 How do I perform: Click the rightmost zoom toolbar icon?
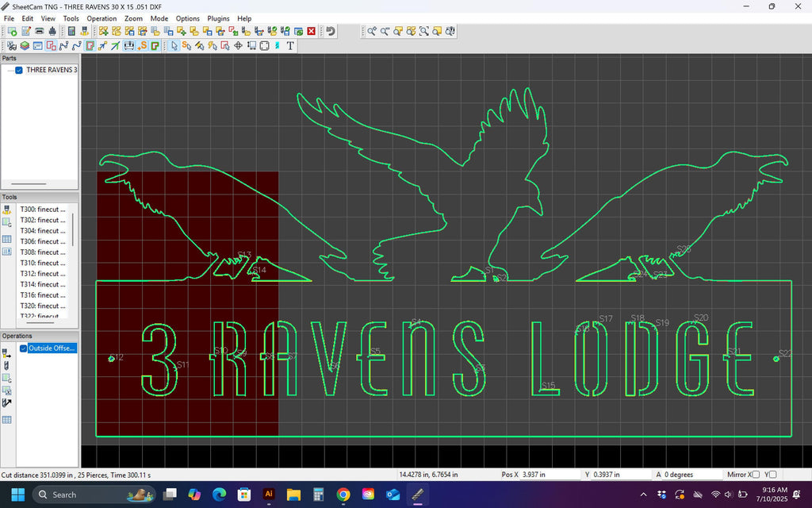(450, 31)
